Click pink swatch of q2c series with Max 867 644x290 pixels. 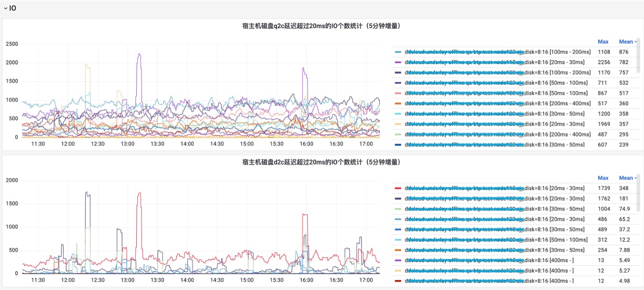(x=398, y=93)
